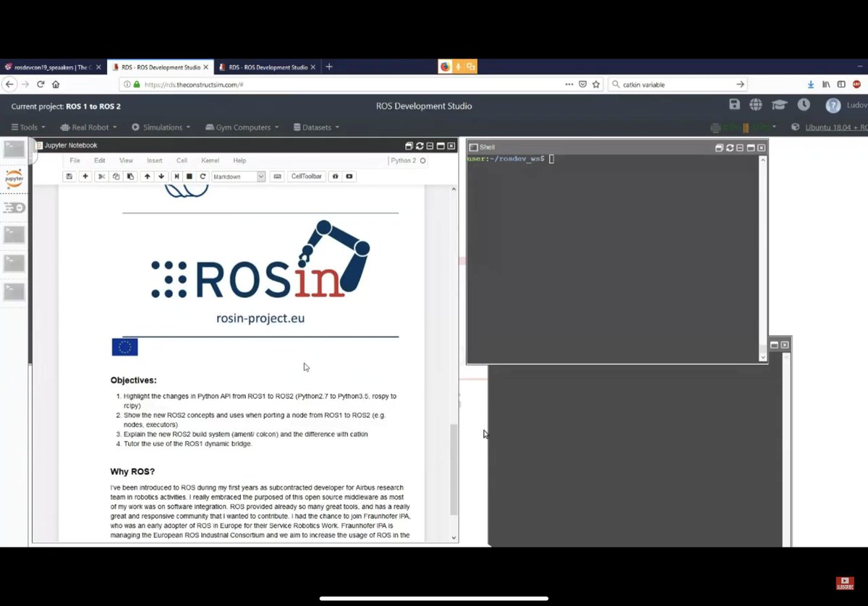Move the selected cell up
The image size is (868, 606).
(x=148, y=176)
